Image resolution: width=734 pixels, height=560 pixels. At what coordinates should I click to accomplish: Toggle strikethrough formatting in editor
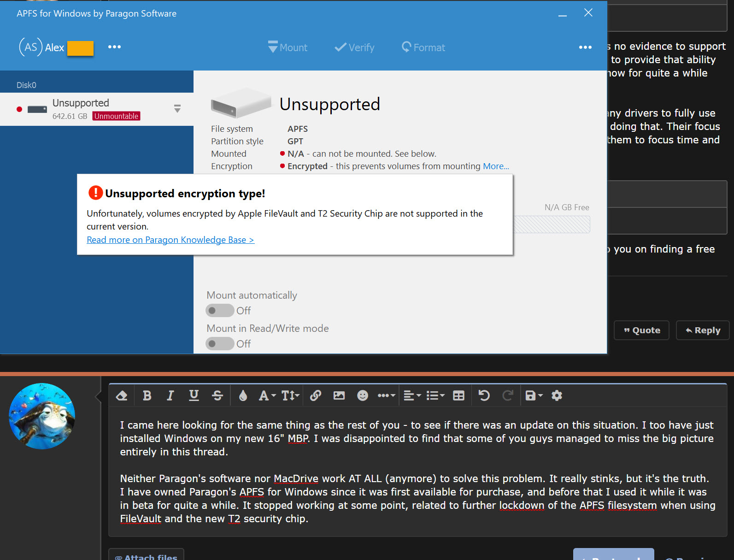pos(217,395)
